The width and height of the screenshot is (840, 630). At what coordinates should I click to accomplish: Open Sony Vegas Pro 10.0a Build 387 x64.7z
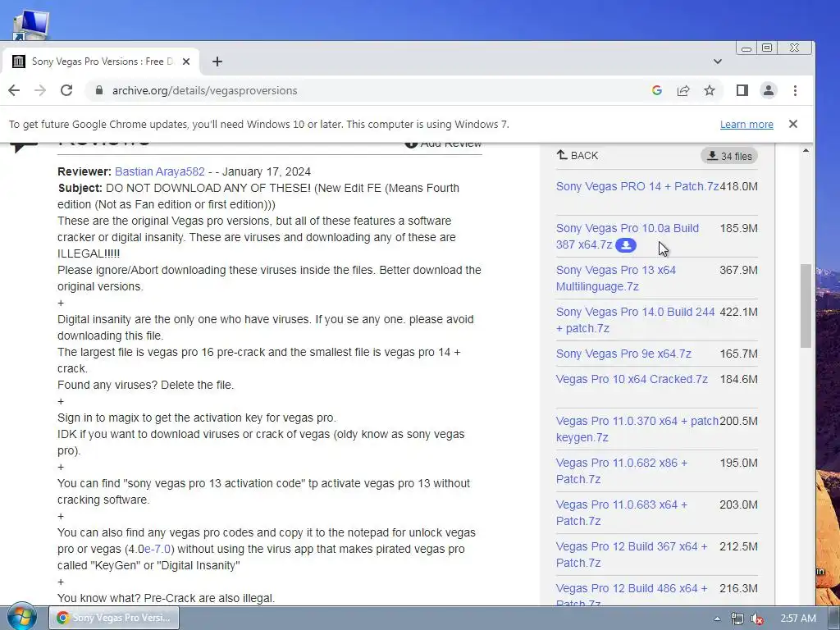coord(628,236)
